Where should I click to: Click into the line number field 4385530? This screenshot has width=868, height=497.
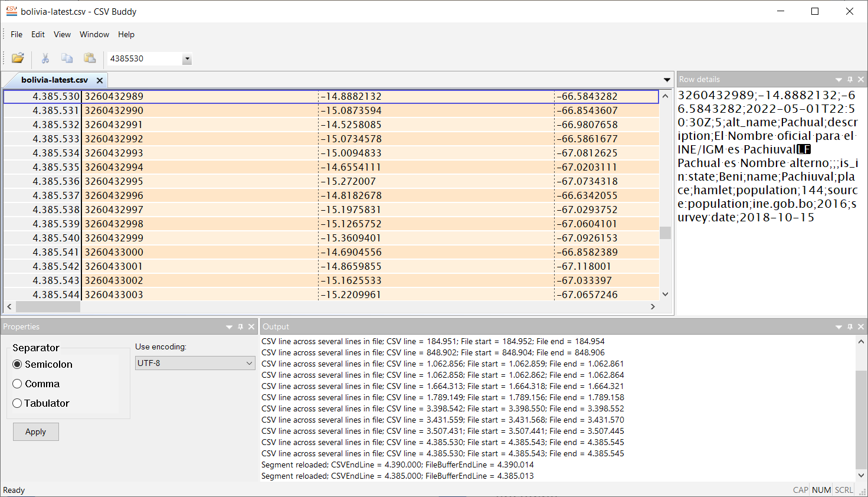(x=145, y=58)
